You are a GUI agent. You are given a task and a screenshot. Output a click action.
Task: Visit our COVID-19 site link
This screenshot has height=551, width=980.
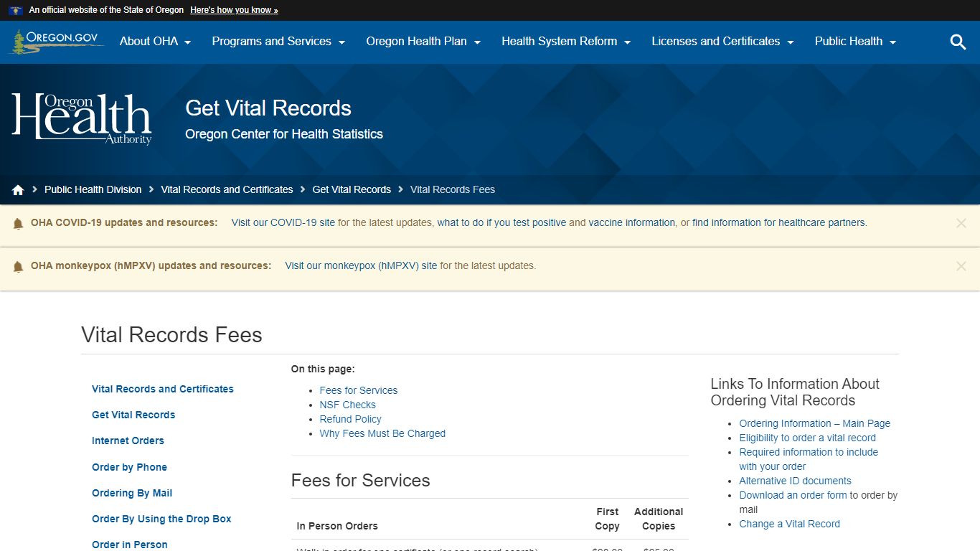(283, 222)
